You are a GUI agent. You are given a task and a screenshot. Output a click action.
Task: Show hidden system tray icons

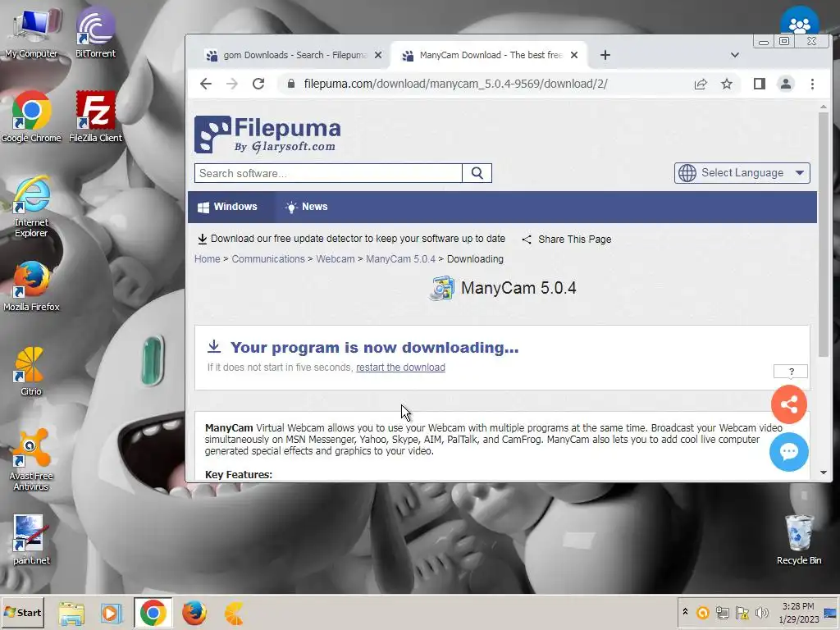pyautogui.click(x=685, y=612)
